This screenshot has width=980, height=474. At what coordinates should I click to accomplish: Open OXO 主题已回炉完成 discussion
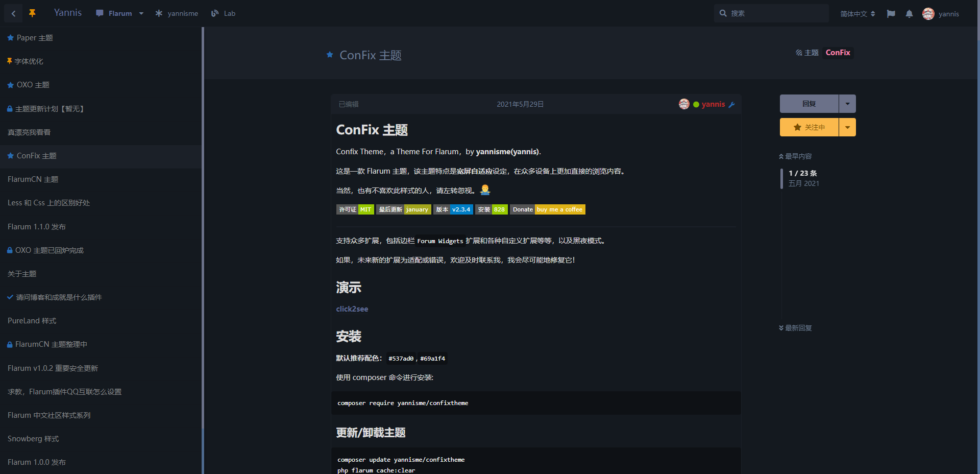[x=101, y=250]
